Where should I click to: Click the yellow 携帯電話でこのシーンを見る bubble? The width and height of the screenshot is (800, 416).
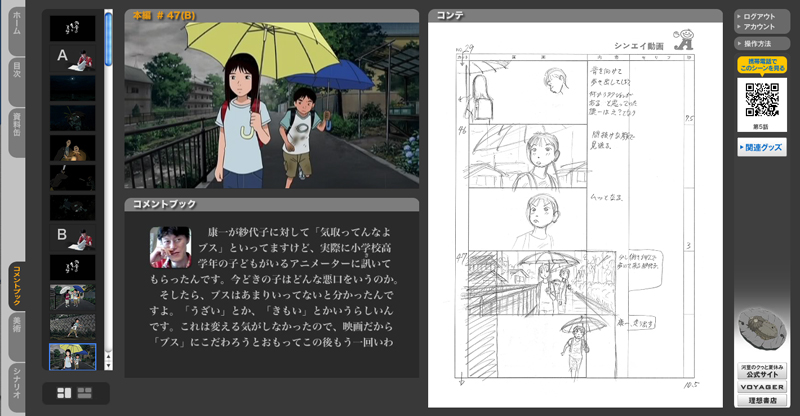[x=762, y=65]
